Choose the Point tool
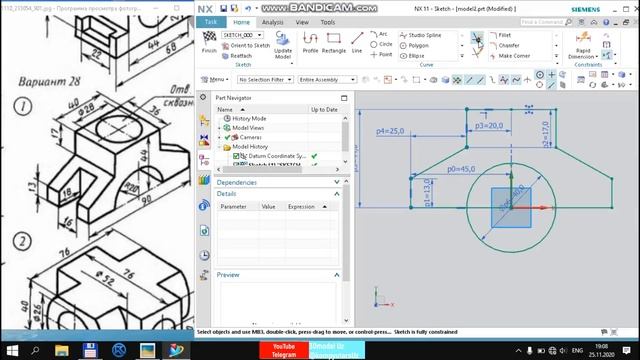 [381, 55]
